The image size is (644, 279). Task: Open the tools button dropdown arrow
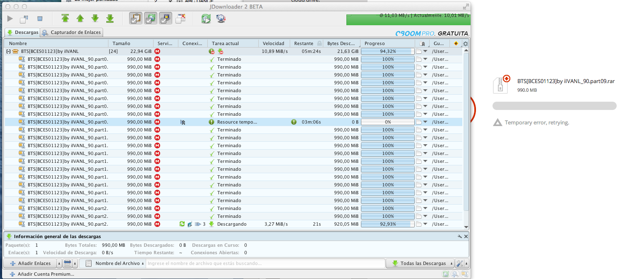467,263
